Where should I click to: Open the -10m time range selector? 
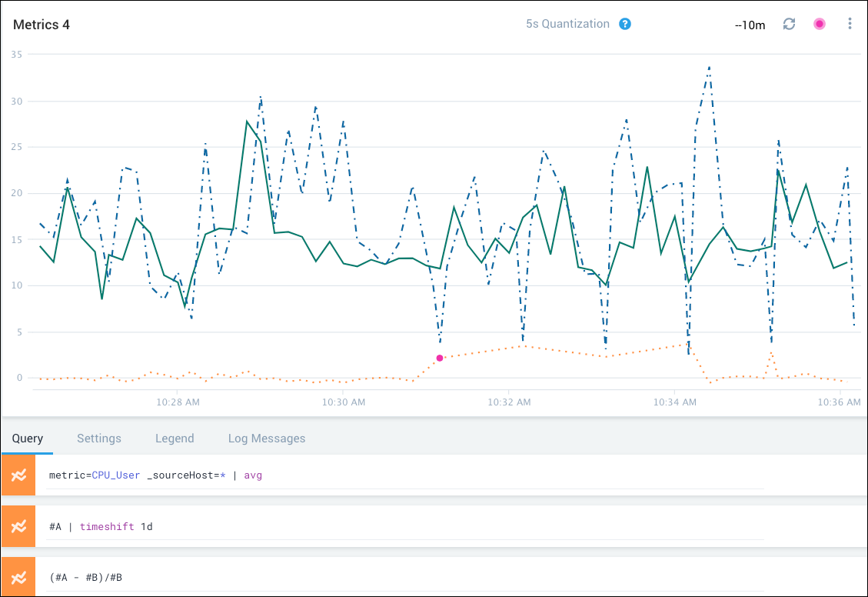750,25
